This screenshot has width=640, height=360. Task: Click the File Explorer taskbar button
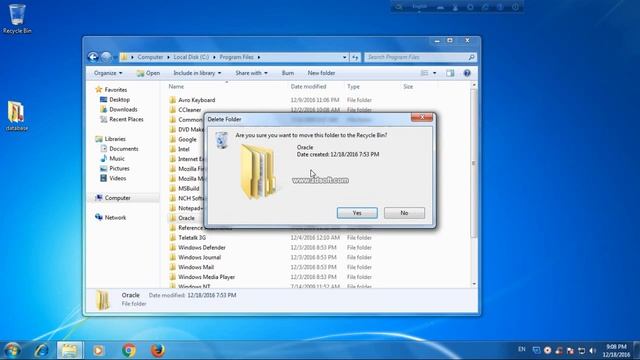[x=69, y=350]
